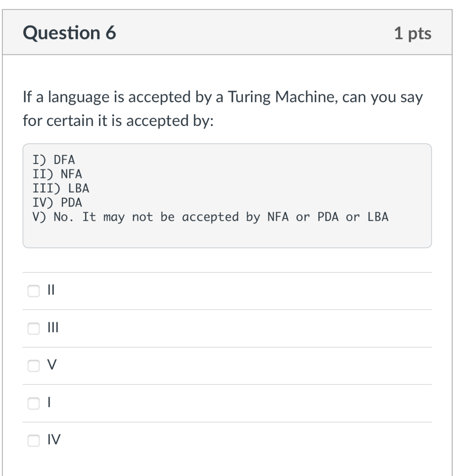
Task: Check the checkbox for answer I
Action: pyautogui.click(x=33, y=403)
